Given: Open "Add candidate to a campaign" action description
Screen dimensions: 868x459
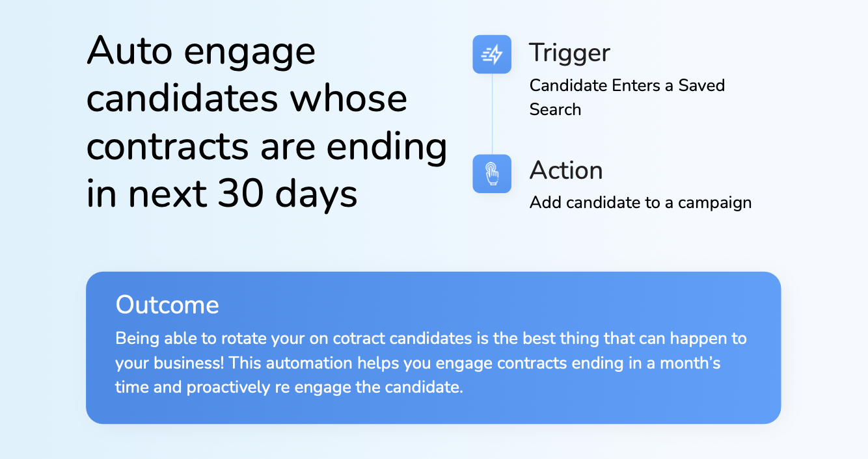Looking at the screenshot, I should pyautogui.click(x=640, y=203).
